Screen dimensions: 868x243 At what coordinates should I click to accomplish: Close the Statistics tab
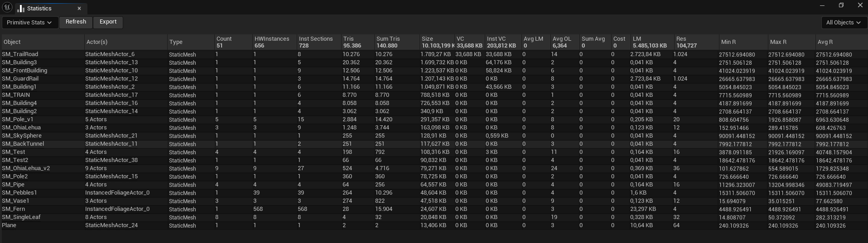pos(79,9)
